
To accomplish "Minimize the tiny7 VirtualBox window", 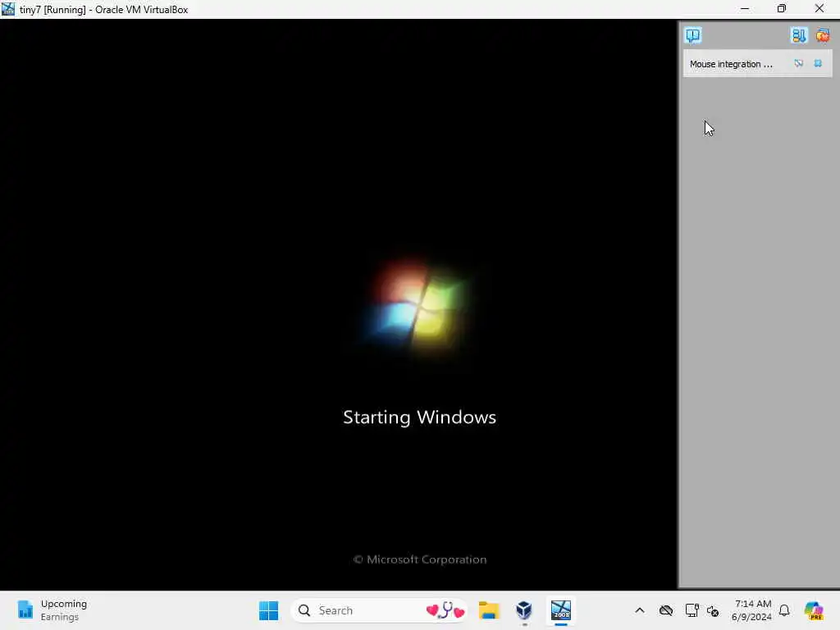I will 745,9.
